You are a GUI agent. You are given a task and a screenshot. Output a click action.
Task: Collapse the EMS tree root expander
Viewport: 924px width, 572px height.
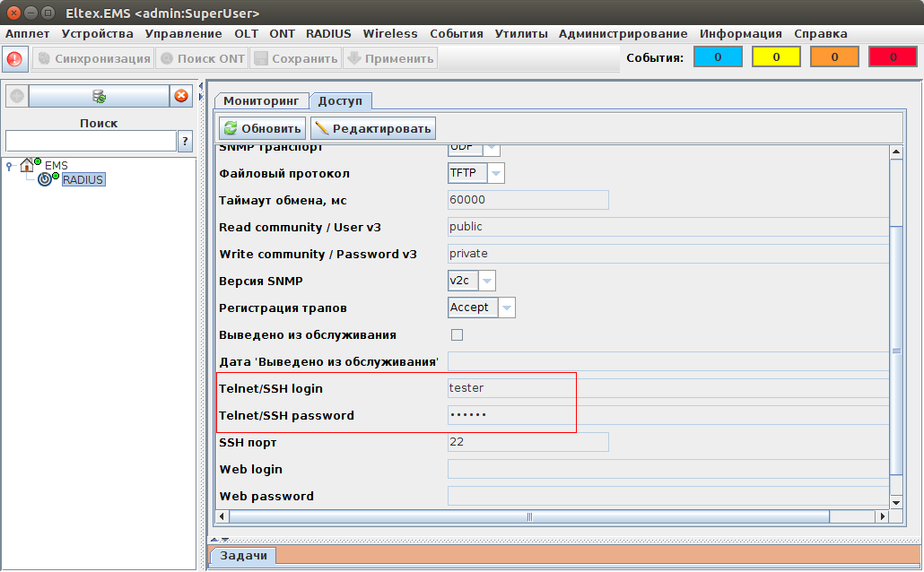(9, 166)
